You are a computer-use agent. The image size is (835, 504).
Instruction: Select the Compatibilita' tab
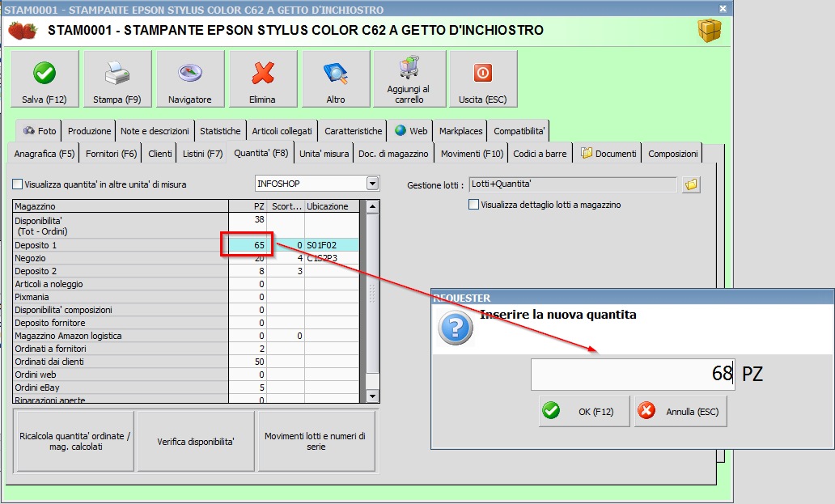519,131
